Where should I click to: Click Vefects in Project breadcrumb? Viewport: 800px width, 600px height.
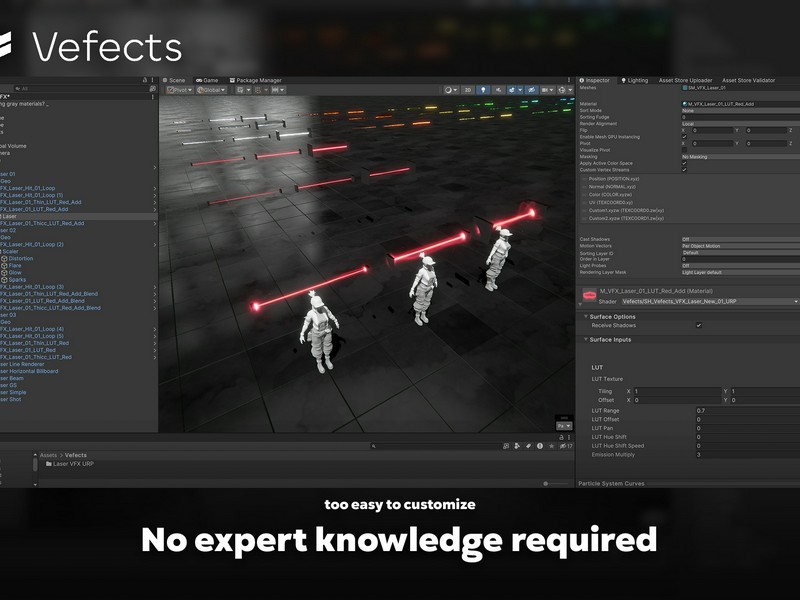coord(76,455)
